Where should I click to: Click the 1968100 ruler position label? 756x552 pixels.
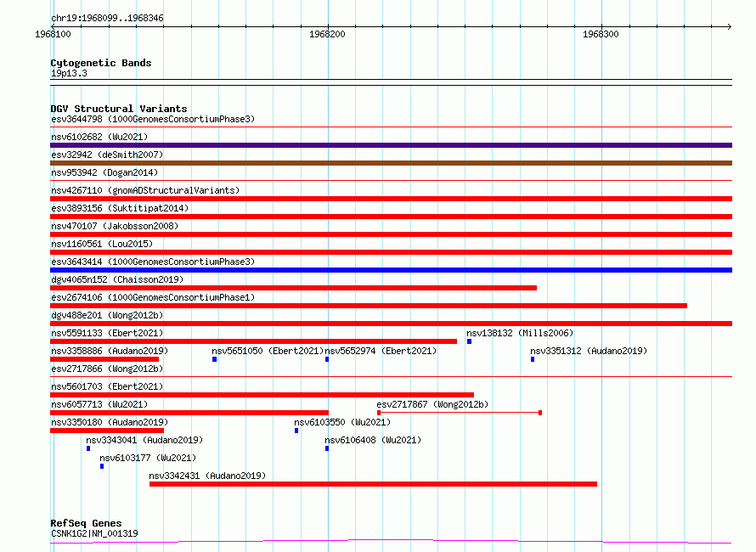[53, 34]
